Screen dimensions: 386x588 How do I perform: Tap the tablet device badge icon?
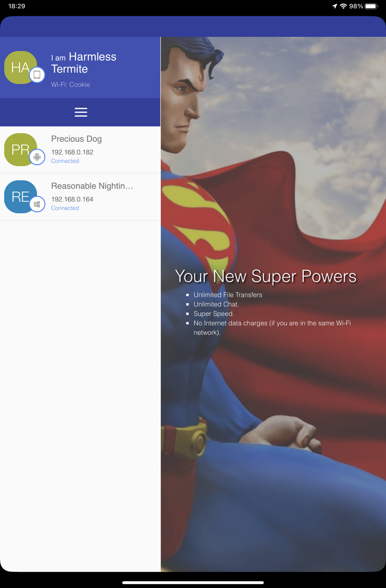point(37,75)
